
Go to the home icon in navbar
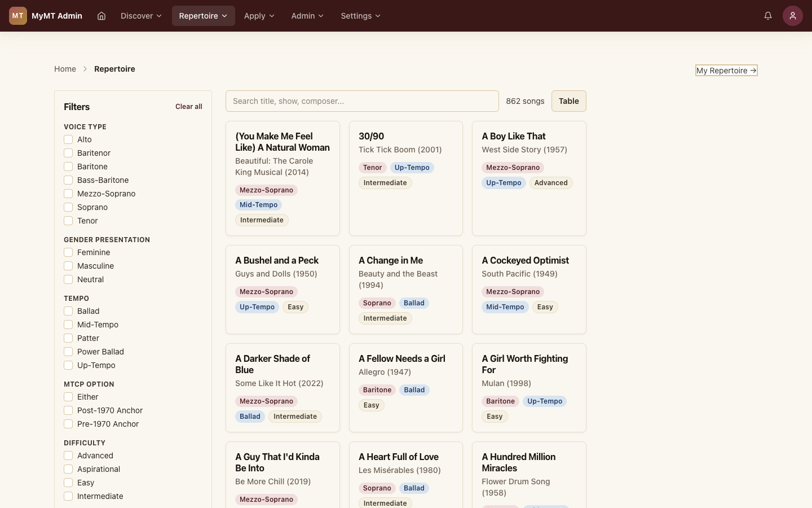[x=101, y=16]
